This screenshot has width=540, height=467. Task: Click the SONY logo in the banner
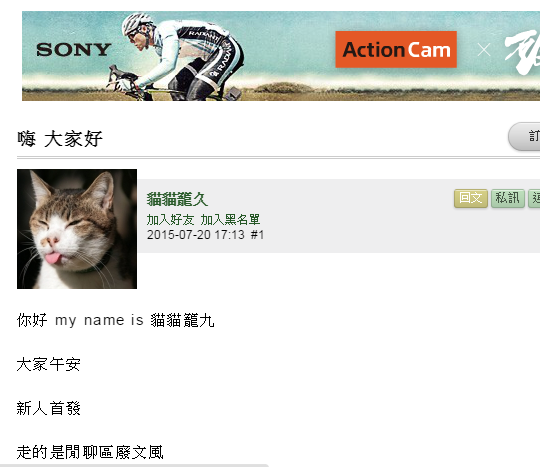coord(74,50)
